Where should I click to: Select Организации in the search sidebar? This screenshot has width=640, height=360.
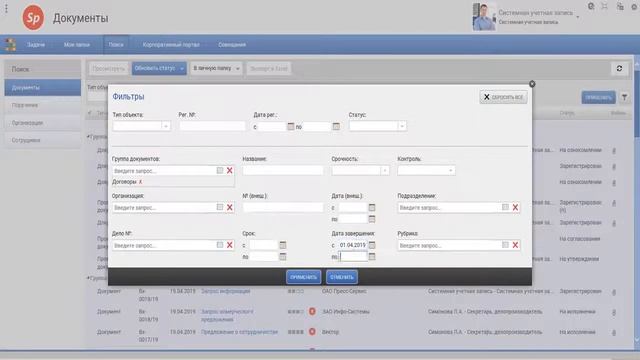tap(43, 122)
